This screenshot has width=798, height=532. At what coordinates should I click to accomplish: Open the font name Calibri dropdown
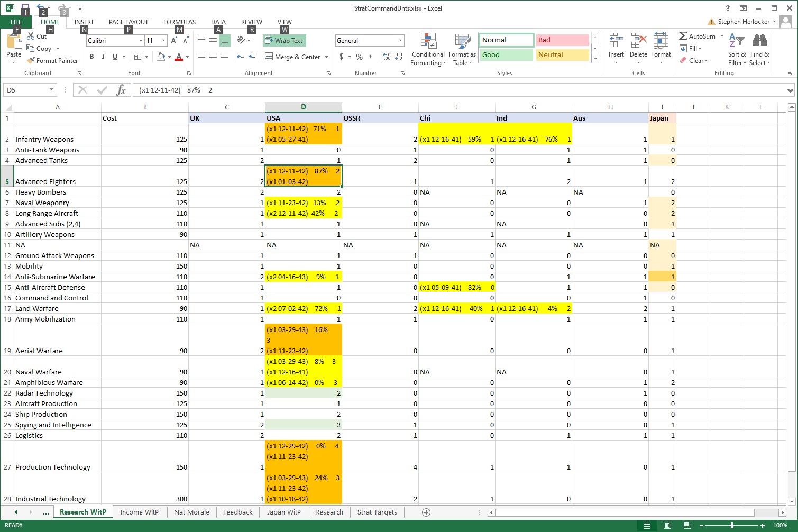[x=141, y=41]
